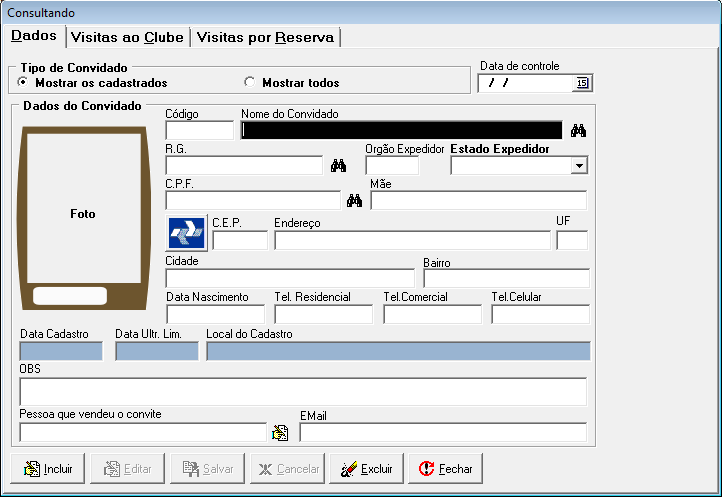Screen dimensions: 722x497
Task: Click binoculars search icon next to C.P.F. field
Action: pyautogui.click(x=354, y=200)
